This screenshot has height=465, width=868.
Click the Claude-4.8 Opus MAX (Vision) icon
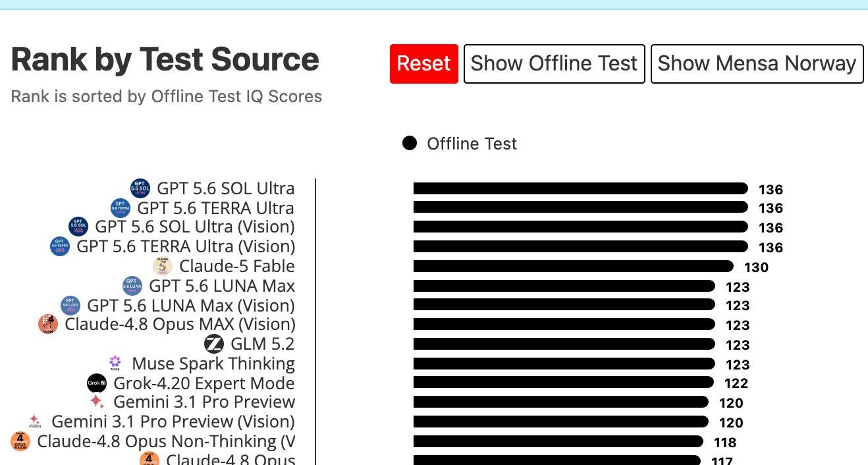48,324
